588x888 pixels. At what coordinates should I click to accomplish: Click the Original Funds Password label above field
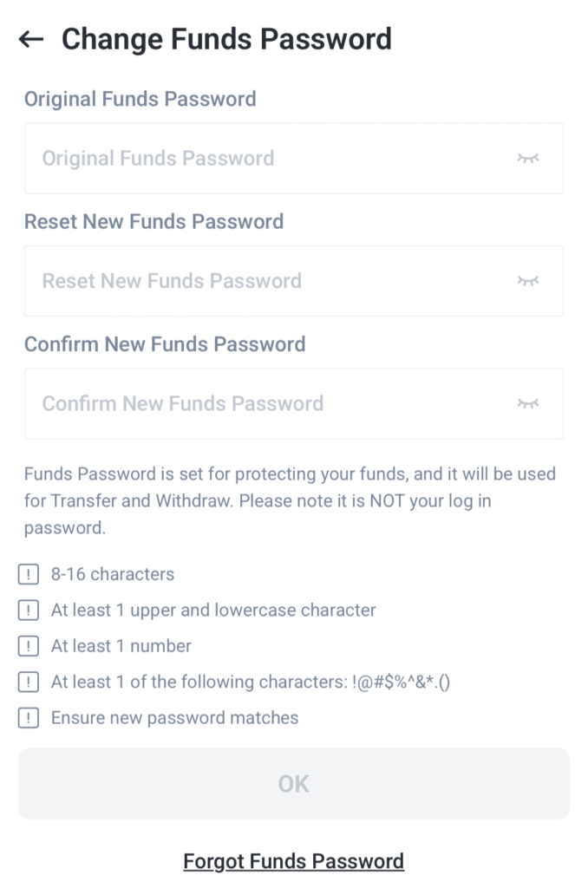click(x=140, y=99)
